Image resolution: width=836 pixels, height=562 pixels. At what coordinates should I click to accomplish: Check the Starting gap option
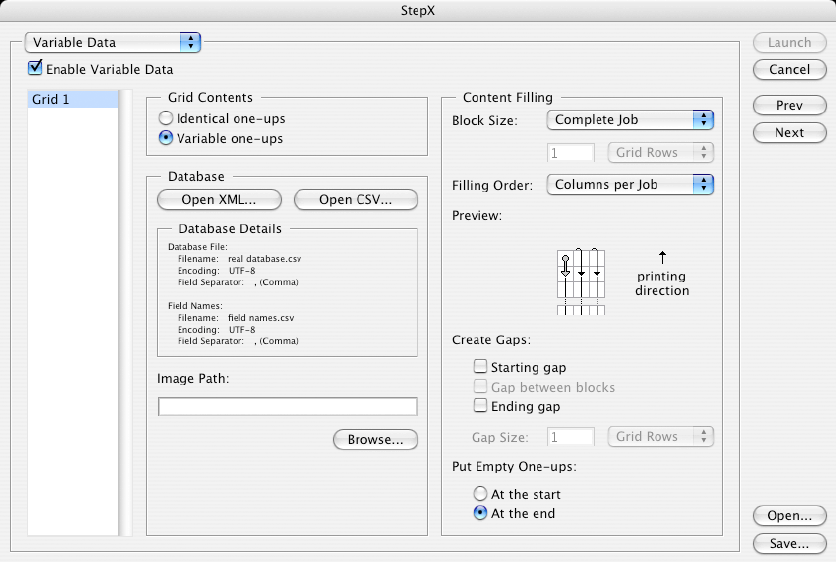[481, 368]
